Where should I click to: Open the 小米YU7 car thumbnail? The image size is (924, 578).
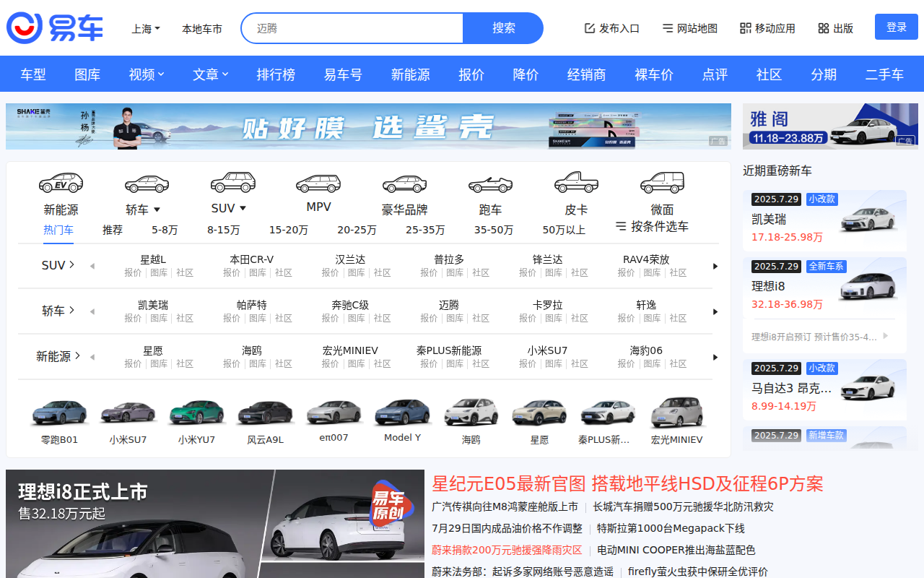(196, 413)
